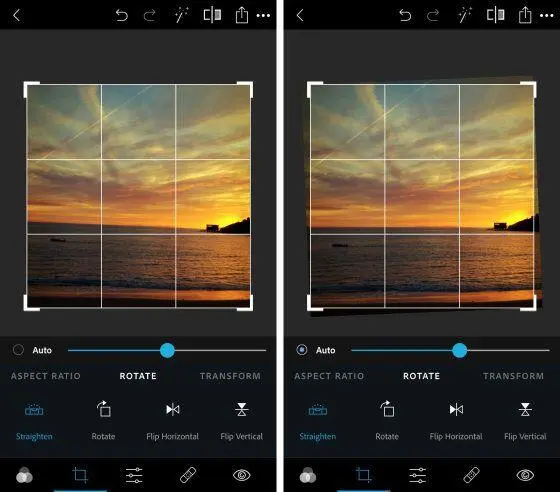Switch to ASPECT RATIO tab in left screen
Viewport: 560px width, 492px height.
46,376
